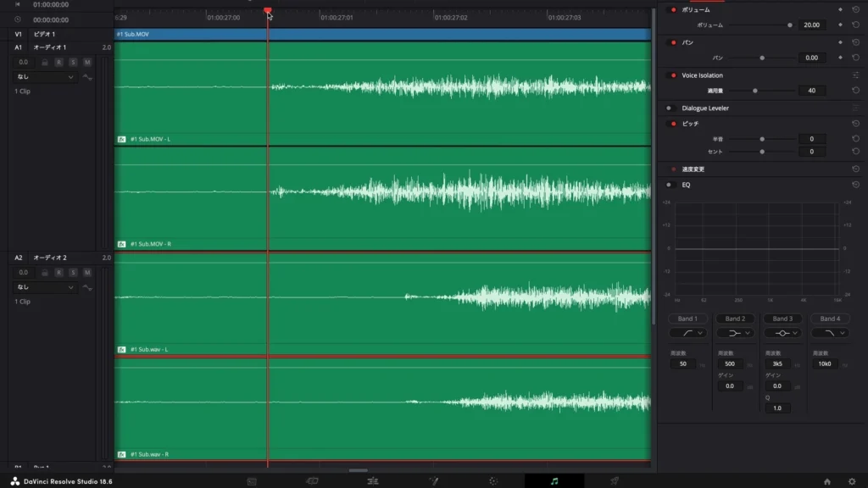Switch to the Edit page tab

[x=372, y=480]
